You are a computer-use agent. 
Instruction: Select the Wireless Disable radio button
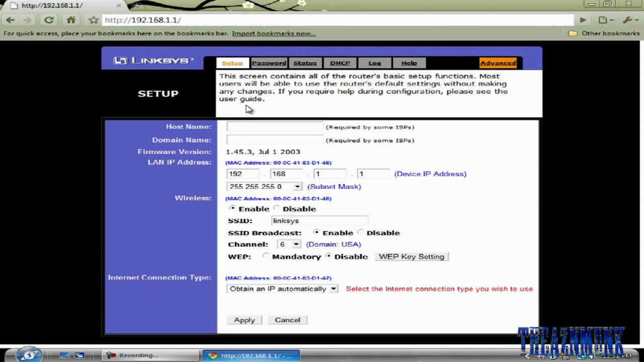(277, 208)
